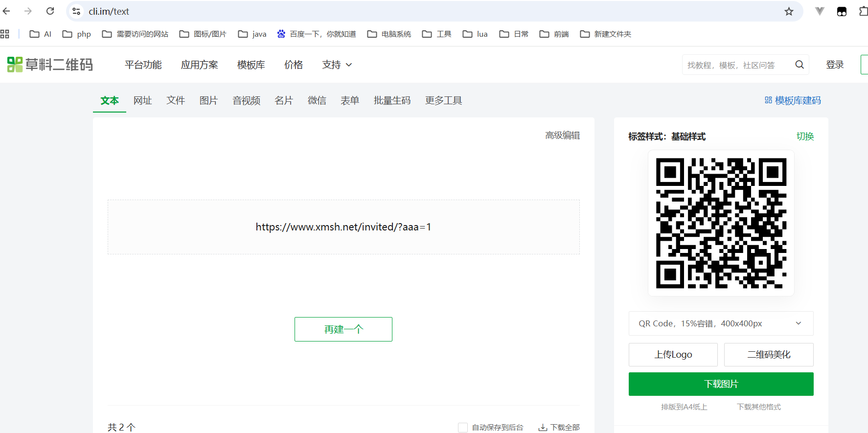This screenshot has height=433, width=868.
Task: Switch to the 批量生码 tab
Action: click(x=392, y=100)
